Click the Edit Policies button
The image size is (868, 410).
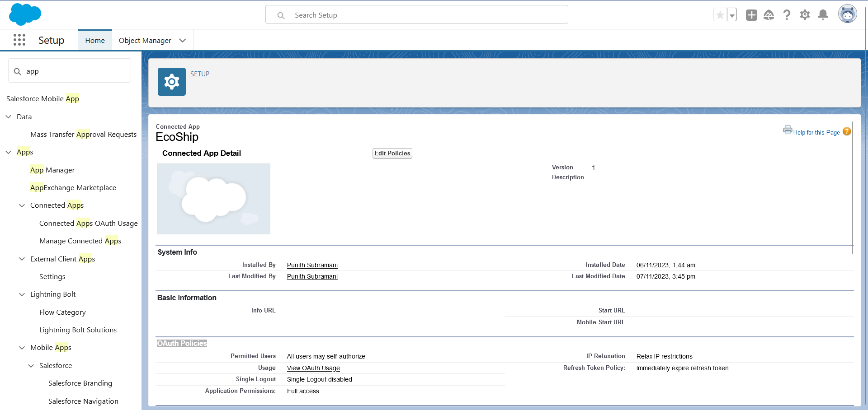click(392, 154)
